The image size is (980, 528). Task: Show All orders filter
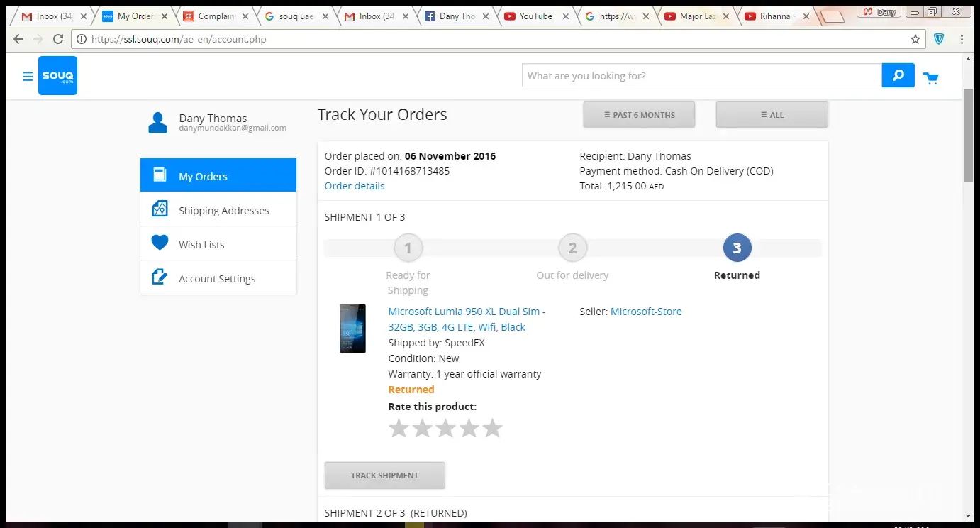(772, 115)
